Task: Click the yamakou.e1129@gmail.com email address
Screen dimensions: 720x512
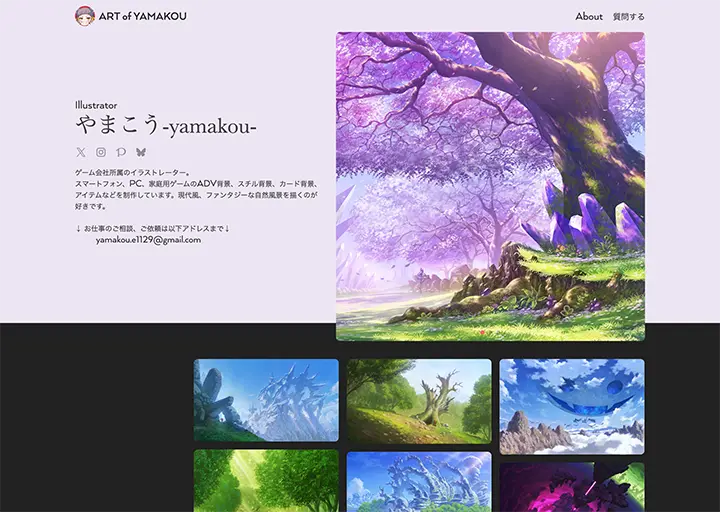Action: pos(148,240)
